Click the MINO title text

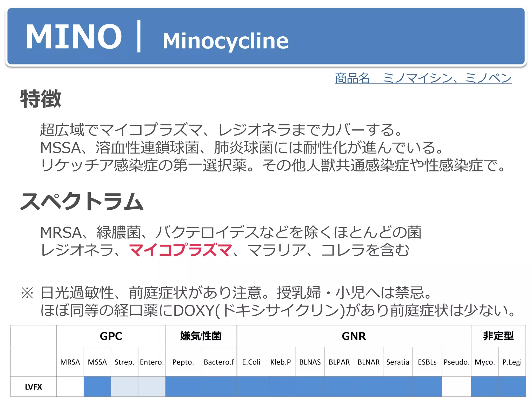74,36
